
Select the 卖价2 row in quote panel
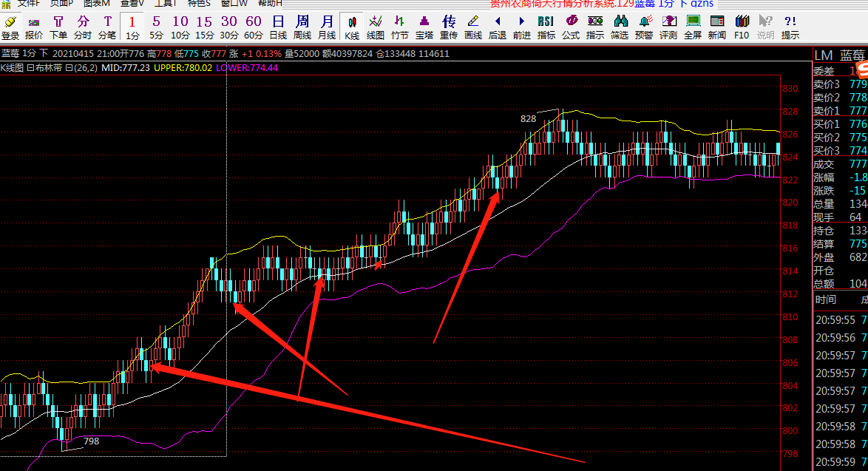click(x=841, y=98)
